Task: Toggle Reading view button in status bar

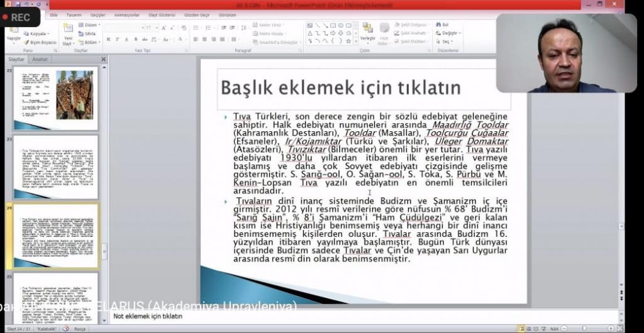Action: (x=536, y=329)
